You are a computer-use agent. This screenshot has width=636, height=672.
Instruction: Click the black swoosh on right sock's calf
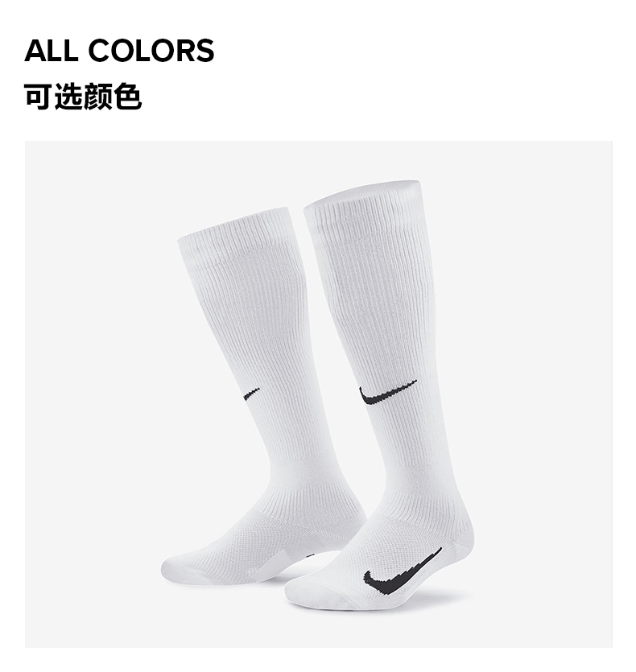coord(387,392)
